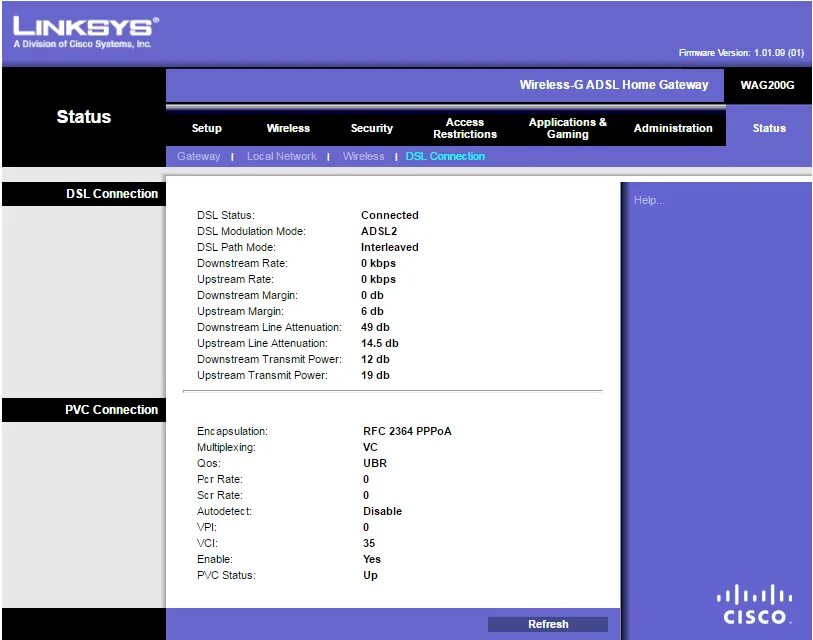
Task: Open the Gateway status sub-page
Action: click(x=198, y=156)
